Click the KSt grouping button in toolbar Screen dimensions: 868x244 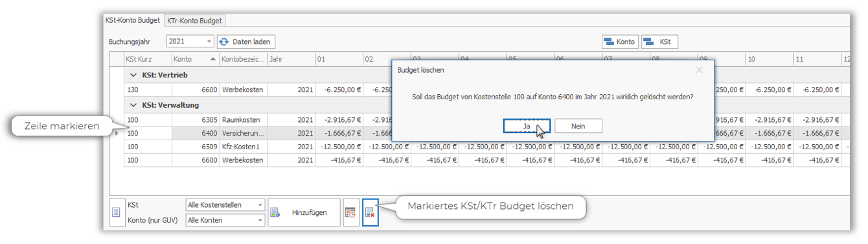[x=659, y=42]
